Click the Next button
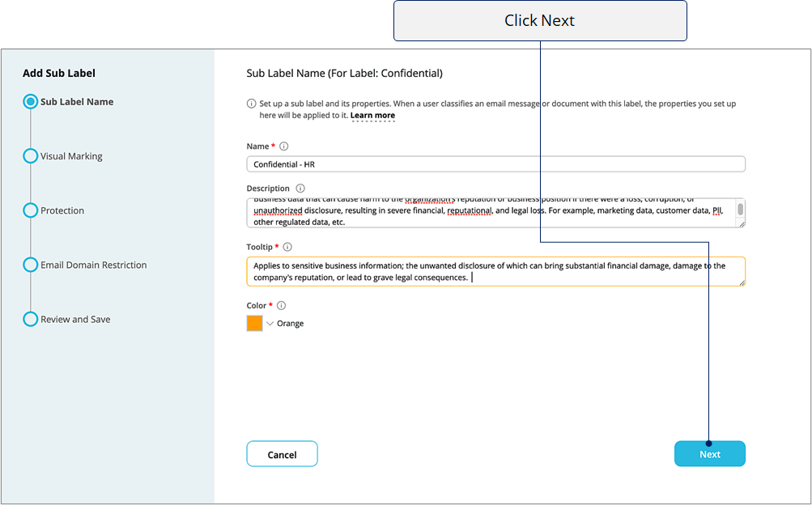The width and height of the screenshot is (812, 505). tap(709, 454)
